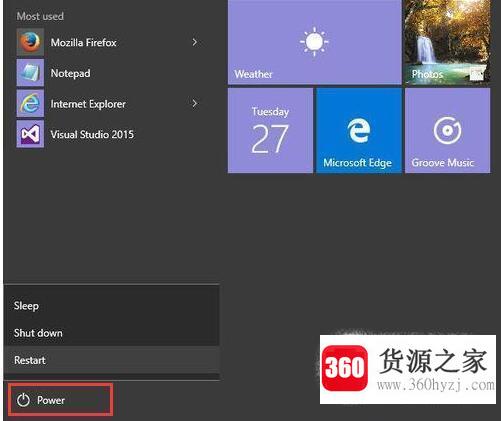Click the Notepad label
Viewport: 501px width, 421px height.
pyautogui.click(x=70, y=73)
